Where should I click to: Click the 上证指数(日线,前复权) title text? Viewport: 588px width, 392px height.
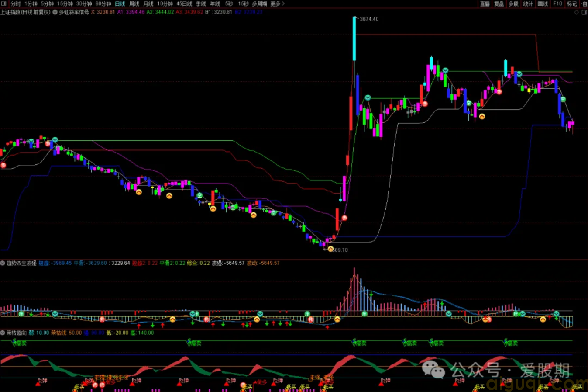26,12
